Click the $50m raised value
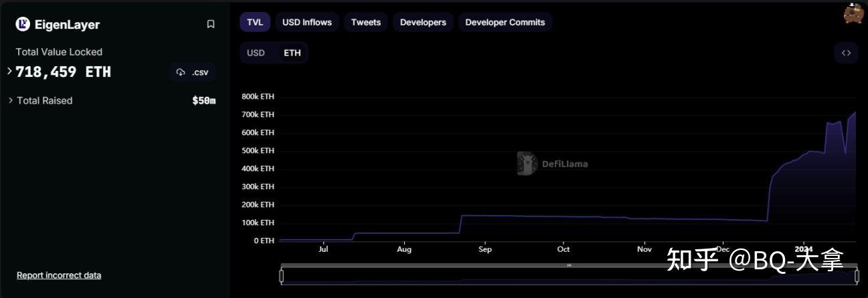Viewport: 868px width, 298px height. pos(204,101)
